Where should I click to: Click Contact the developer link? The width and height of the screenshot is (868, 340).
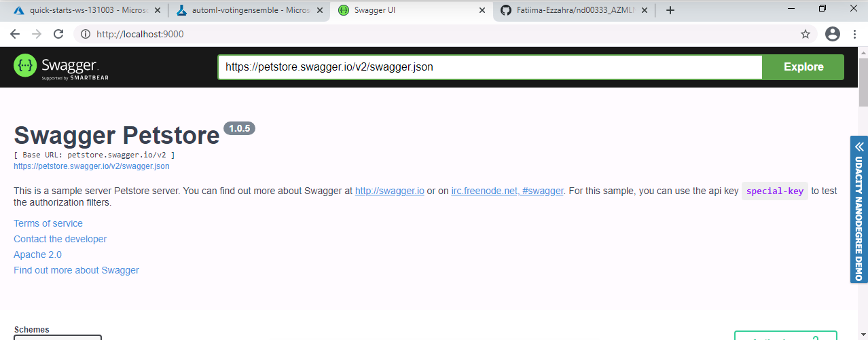coord(60,239)
